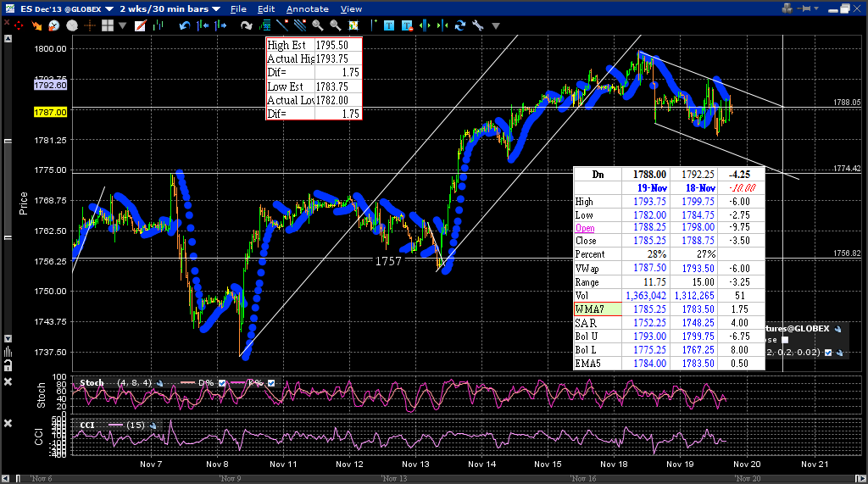Toggle the unchecked legend checkbox under tures@GLOBEX
The width and height of the screenshot is (868, 484).
(784, 340)
